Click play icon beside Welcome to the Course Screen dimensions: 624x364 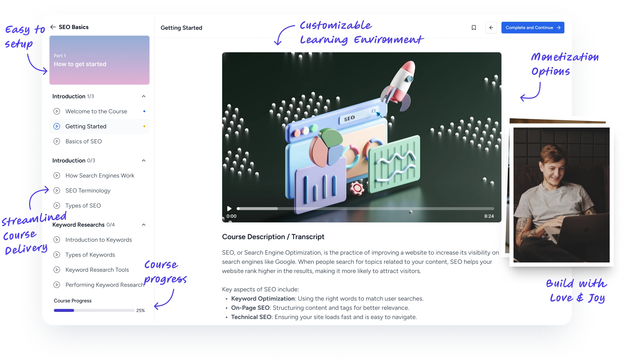click(x=57, y=111)
